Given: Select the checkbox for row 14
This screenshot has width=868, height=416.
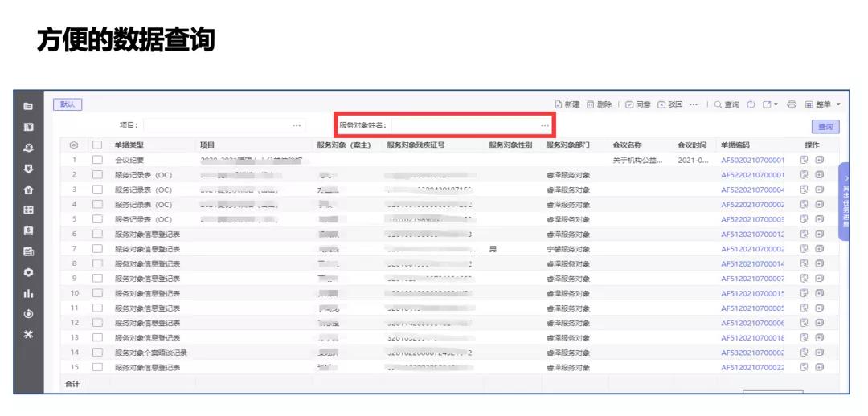Looking at the screenshot, I should [x=97, y=353].
